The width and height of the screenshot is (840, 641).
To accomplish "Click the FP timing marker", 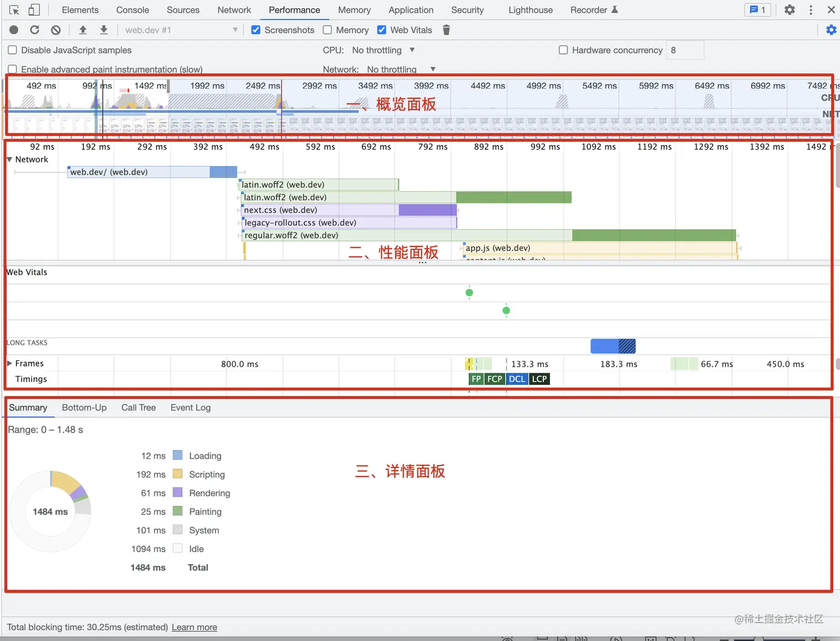I will tap(476, 379).
